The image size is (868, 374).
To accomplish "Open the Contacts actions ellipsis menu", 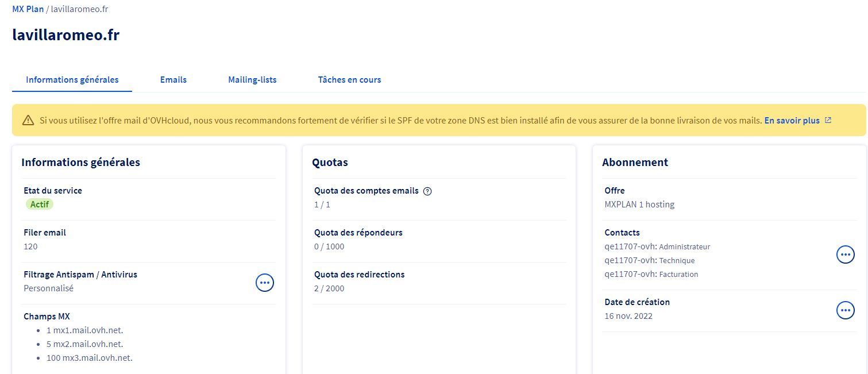I will [x=845, y=254].
